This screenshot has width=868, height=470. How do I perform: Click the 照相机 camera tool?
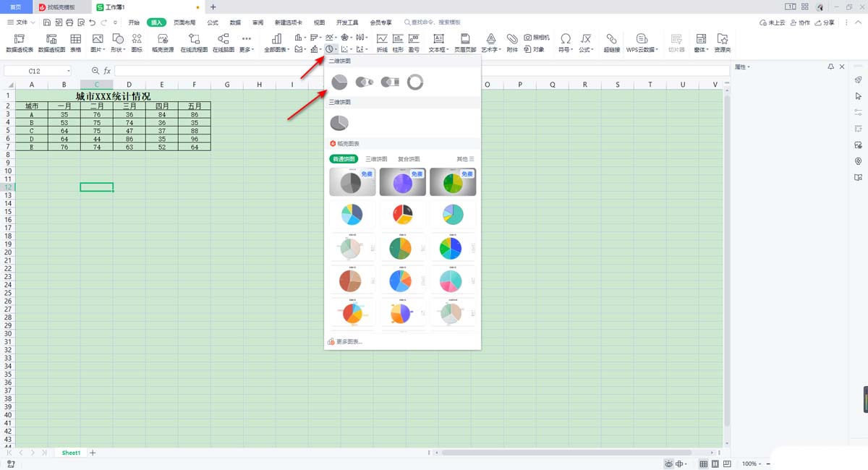pos(537,37)
